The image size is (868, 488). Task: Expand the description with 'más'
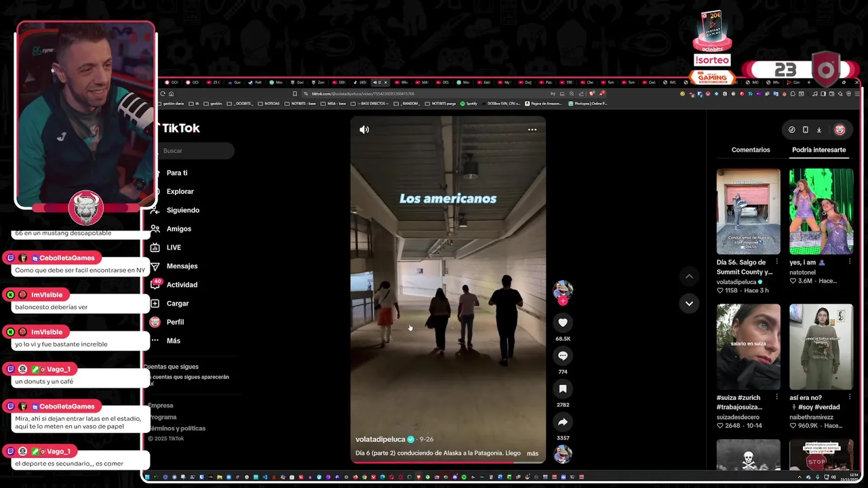click(532, 453)
